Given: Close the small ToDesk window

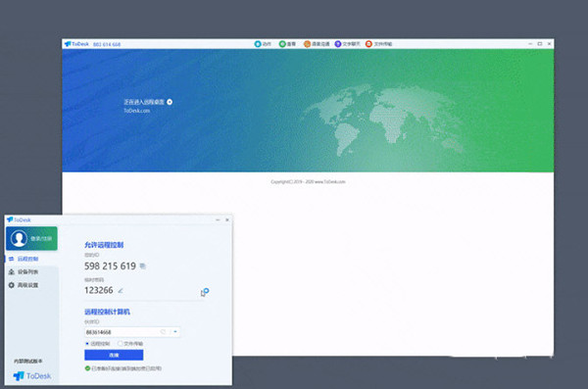Looking at the screenshot, I should pos(227,219).
